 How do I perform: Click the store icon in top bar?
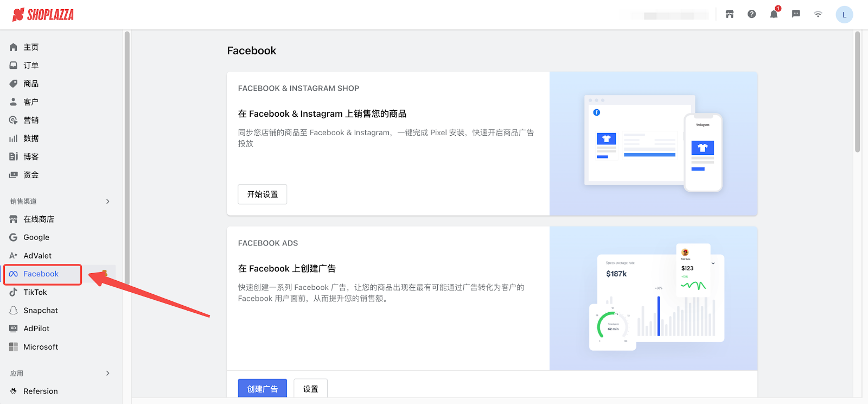[x=730, y=14]
